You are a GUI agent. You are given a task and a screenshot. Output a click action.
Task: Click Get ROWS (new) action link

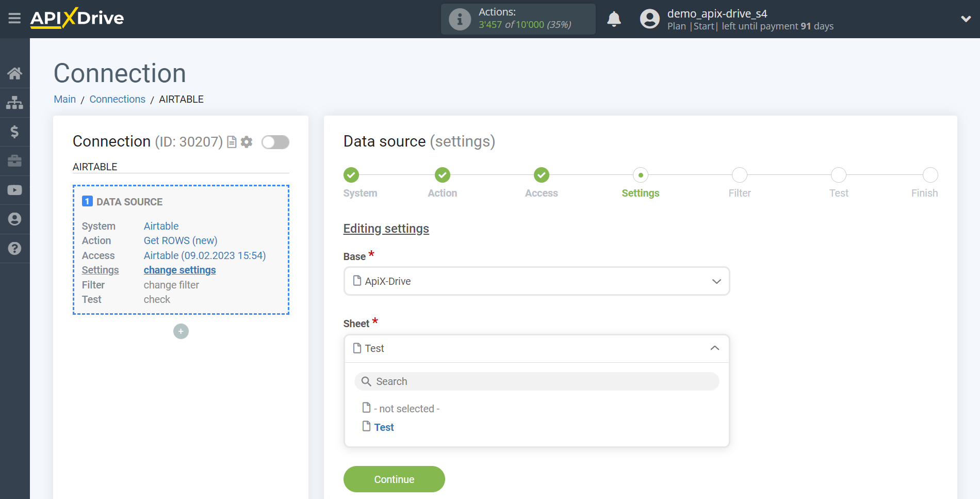point(181,240)
